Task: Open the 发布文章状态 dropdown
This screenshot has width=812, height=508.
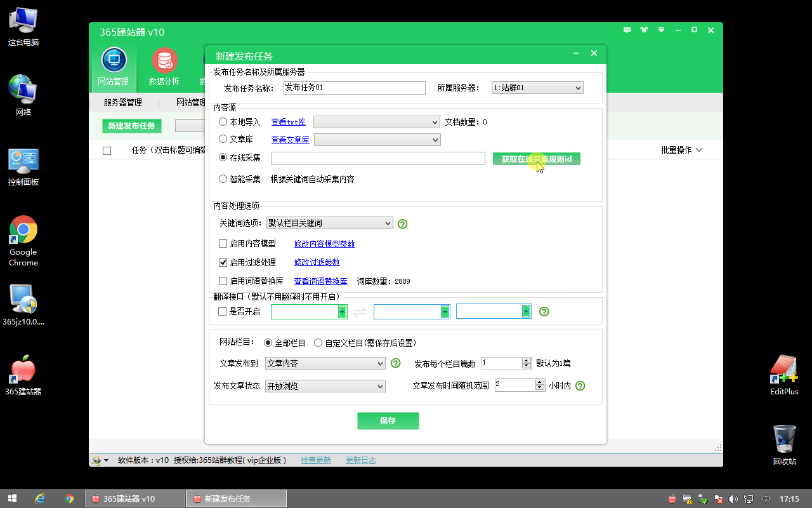Action: (325, 386)
